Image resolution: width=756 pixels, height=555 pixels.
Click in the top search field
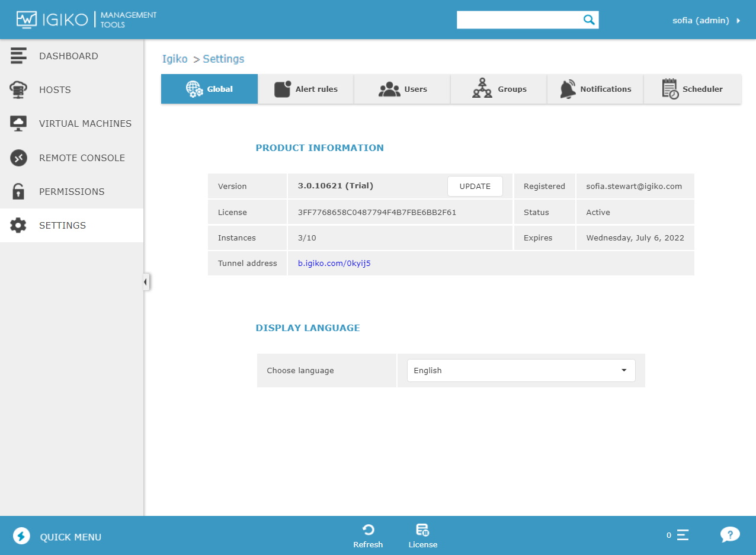519,20
